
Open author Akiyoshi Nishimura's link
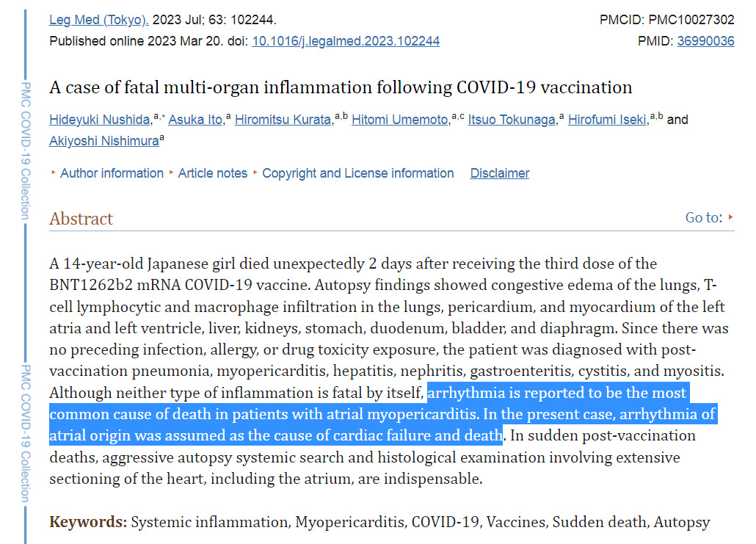103,141
